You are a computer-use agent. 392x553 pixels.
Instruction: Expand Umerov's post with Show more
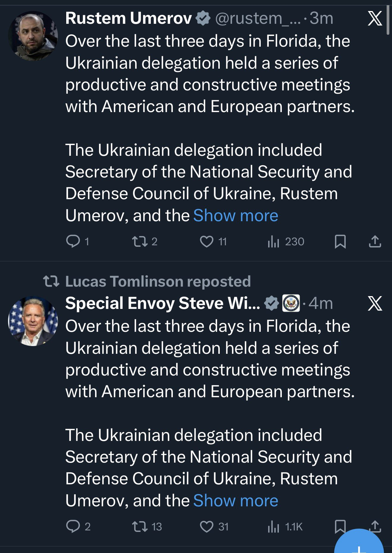[235, 216]
